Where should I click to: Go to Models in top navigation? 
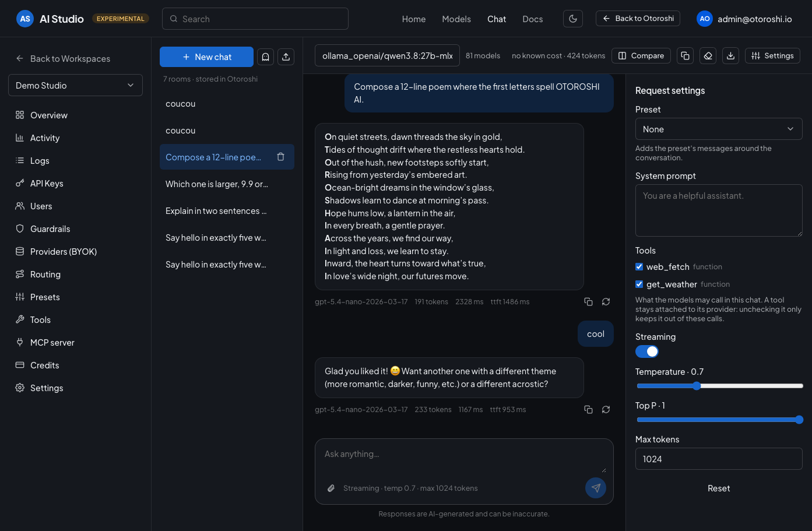coord(456,19)
